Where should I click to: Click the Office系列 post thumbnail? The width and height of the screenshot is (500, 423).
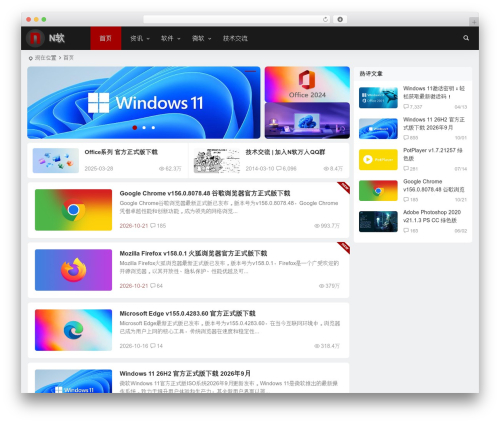pos(56,160)
